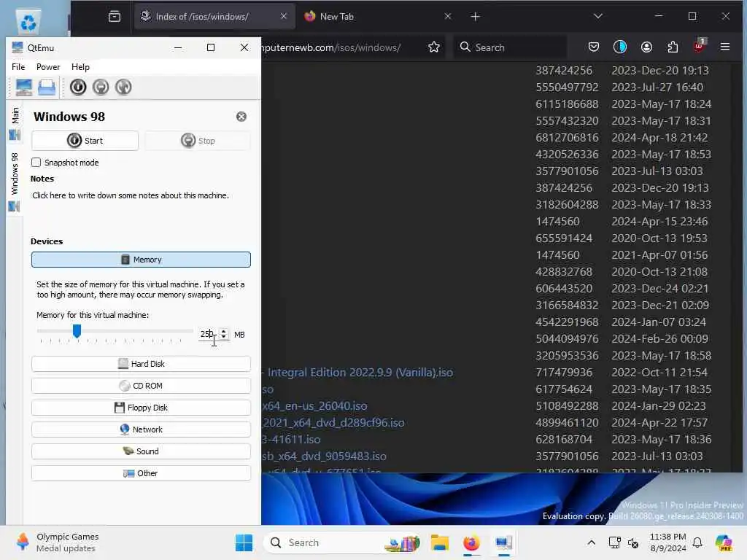Close the Windows 98 machine tab with the round X

[x=241, y=117]
